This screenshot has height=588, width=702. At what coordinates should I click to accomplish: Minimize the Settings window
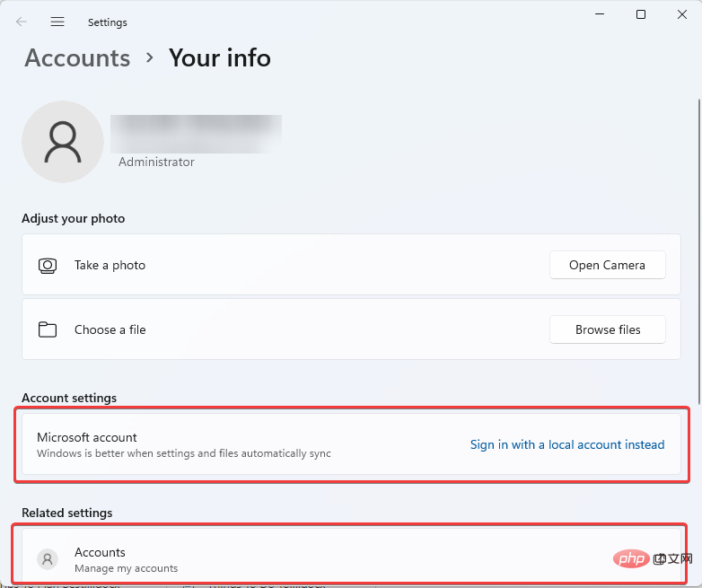(x=599, y=14)
